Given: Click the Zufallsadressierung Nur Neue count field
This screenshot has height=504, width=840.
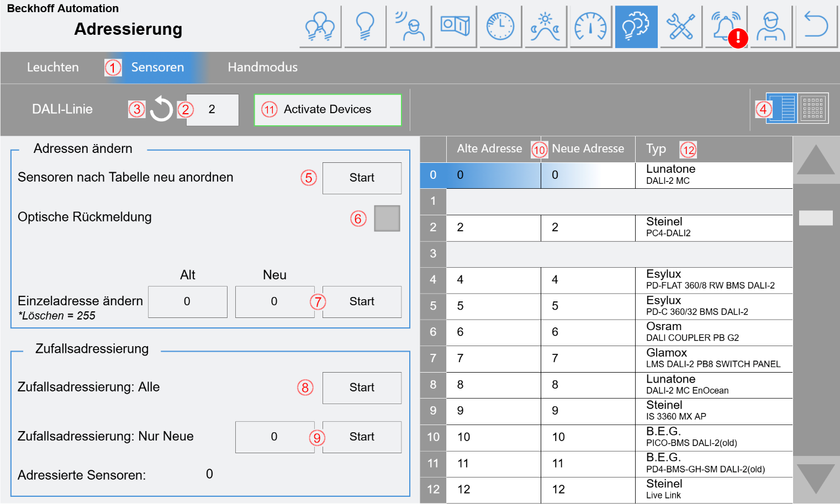Looking at the screenshot, I should coord(274,437).
